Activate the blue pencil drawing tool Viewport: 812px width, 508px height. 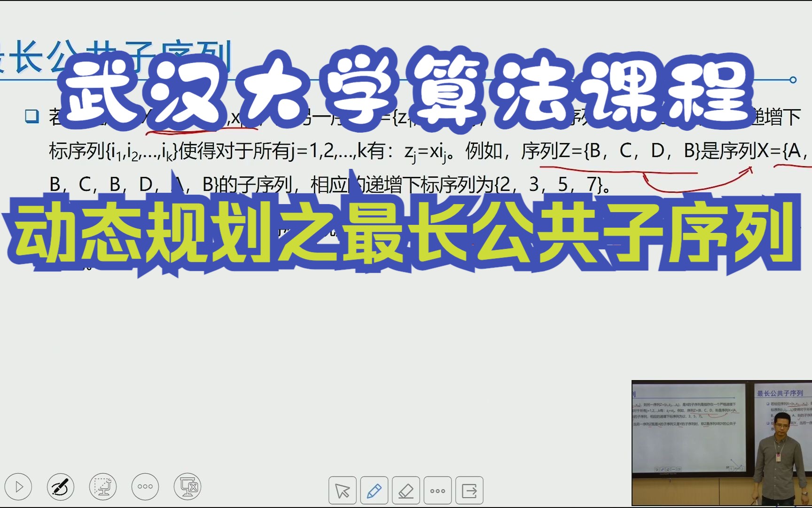[x=374, y=491]
